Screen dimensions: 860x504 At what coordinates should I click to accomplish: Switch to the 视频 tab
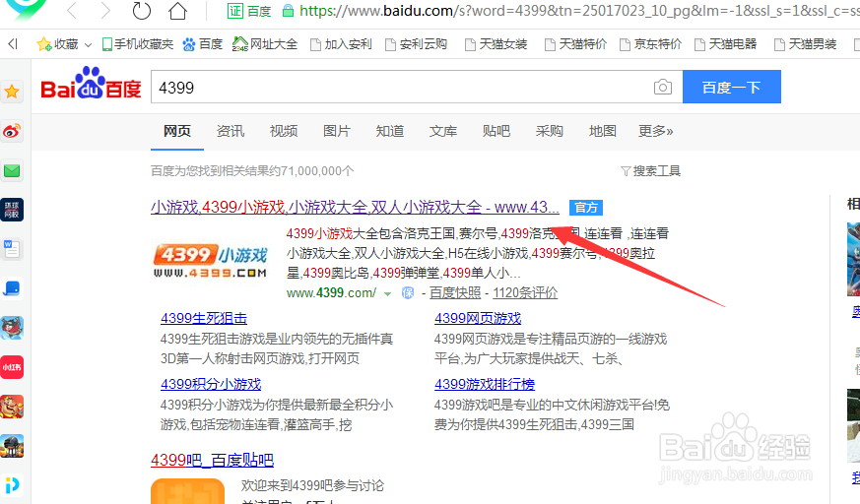284,131
